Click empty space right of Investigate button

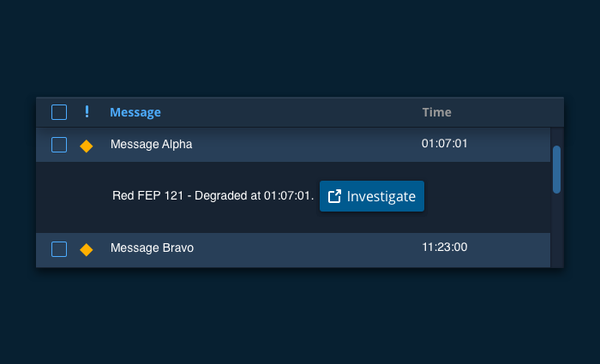pos(484,196)
